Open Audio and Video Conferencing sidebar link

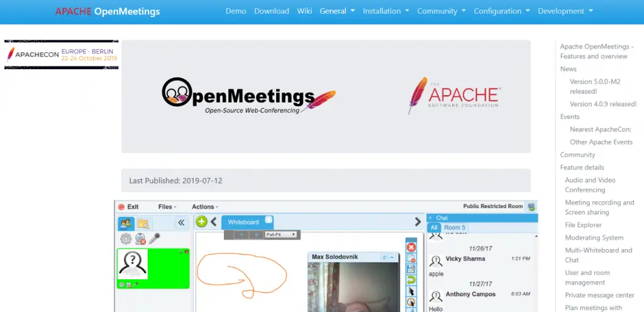coord(590,185)
